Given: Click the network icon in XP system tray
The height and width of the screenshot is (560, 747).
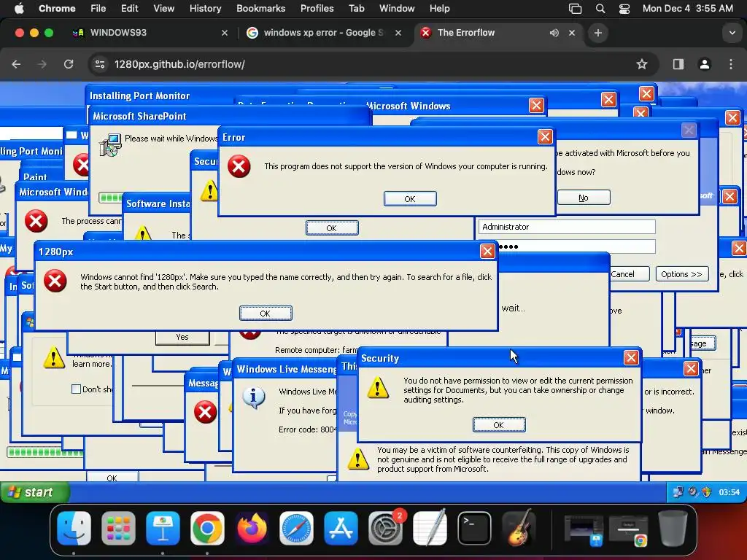Looking at the screenshot, I should 678,492.
